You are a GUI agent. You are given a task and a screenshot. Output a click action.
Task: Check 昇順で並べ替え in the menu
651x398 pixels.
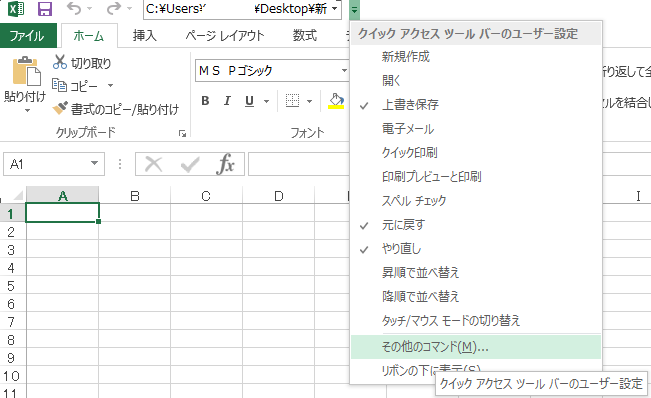(x=476, y=273)
